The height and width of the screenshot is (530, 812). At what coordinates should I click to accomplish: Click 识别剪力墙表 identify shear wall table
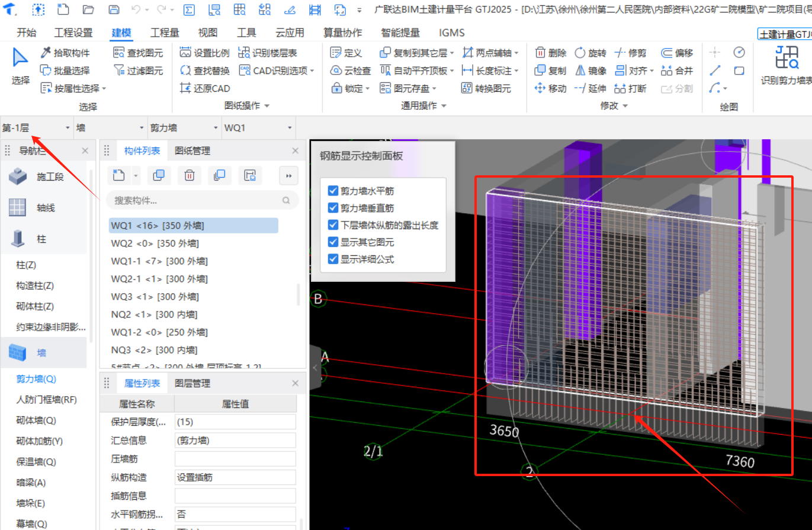click(787, 67)
